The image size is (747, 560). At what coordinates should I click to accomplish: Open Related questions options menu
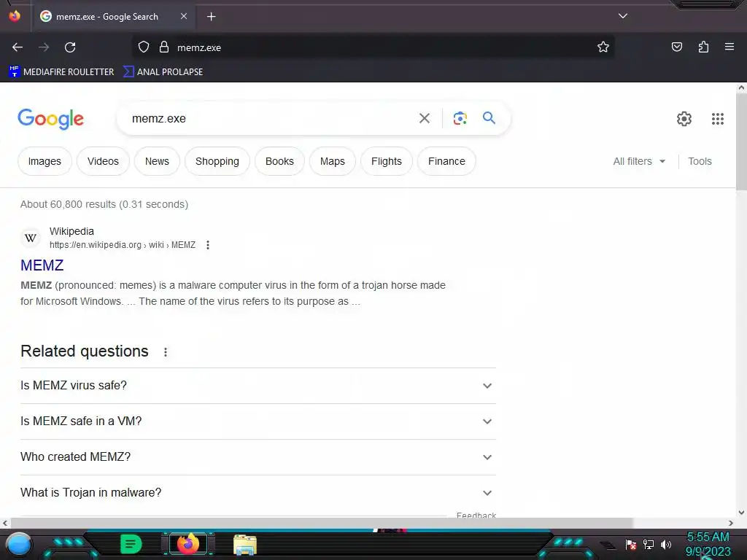point(166,352)
